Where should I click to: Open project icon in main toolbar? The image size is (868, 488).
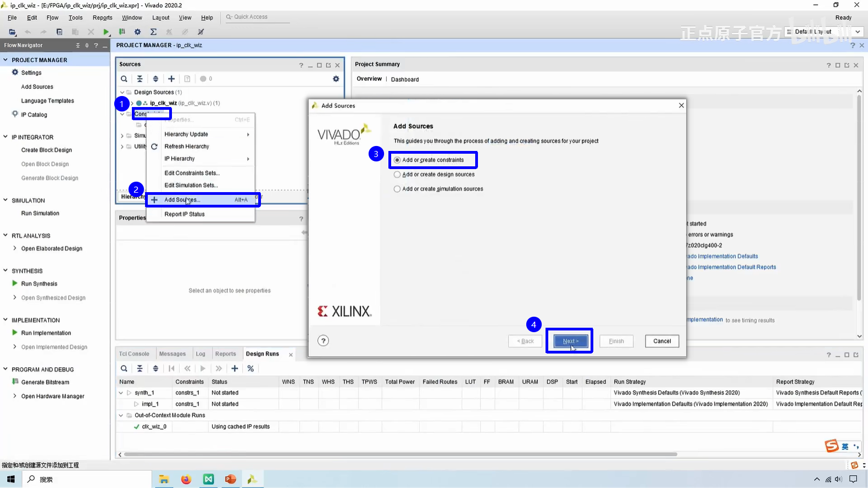tap(12, 32)
